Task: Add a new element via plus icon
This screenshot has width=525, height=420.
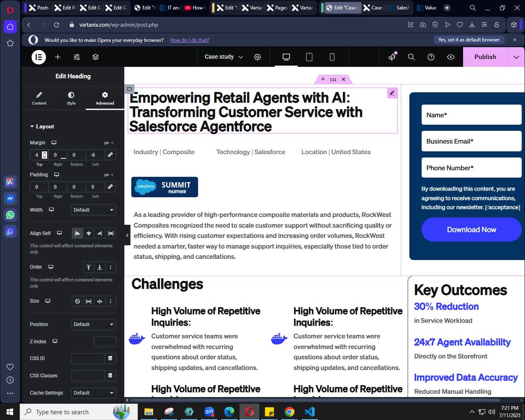Action: (58, 57)
